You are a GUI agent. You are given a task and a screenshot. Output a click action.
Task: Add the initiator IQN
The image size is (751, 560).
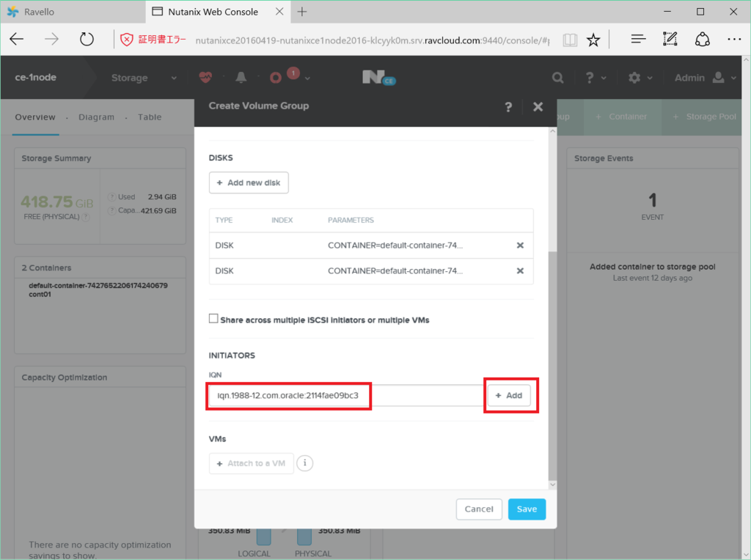coord(509,395)
